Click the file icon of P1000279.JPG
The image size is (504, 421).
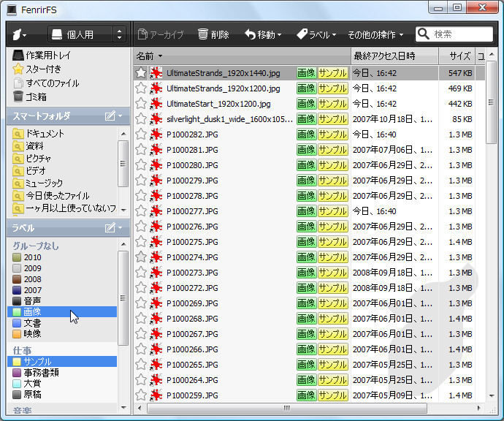click(x=156, y=181)
